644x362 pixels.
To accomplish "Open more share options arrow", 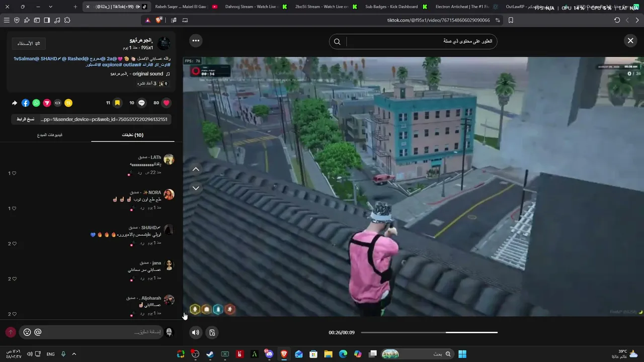I will (15, 103).
